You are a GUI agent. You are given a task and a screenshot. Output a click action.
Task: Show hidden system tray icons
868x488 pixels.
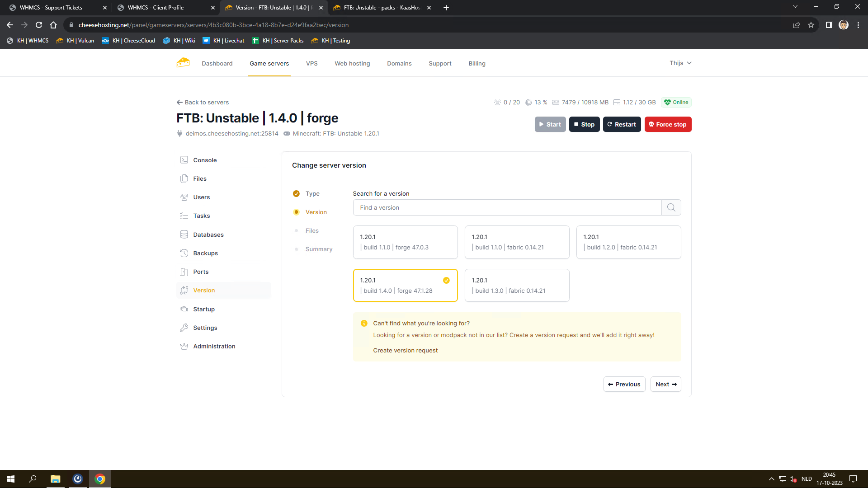click(771, 479)
